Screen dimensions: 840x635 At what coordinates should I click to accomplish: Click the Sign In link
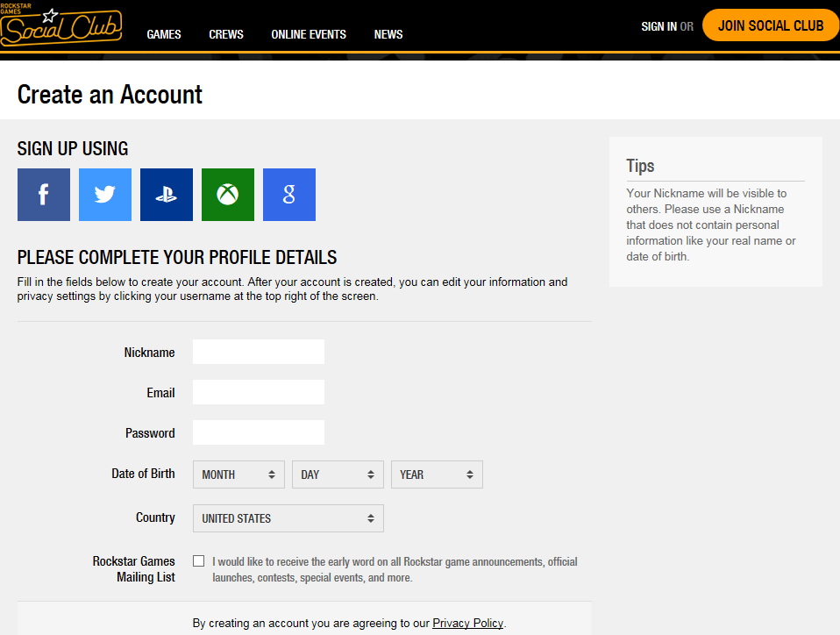658,26
